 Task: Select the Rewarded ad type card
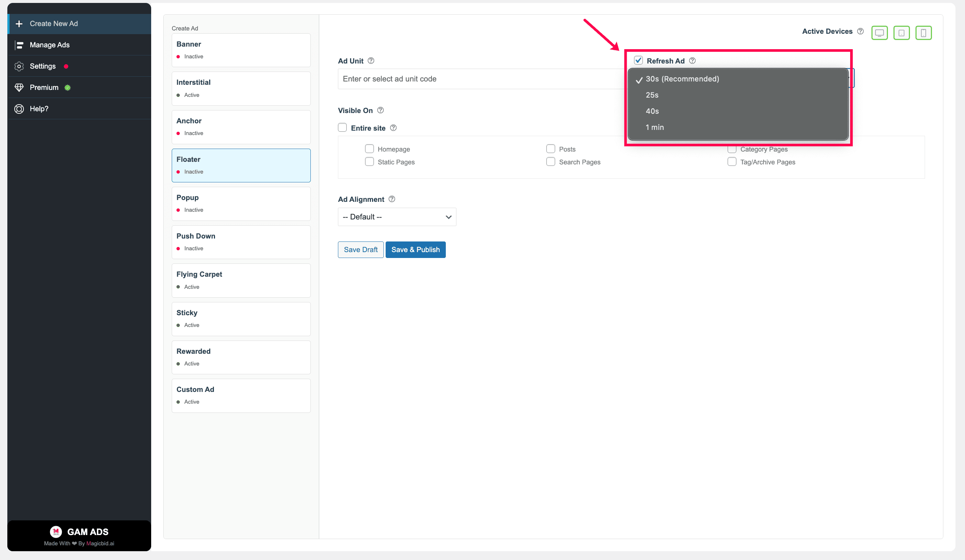pyautogui.click(x=241, y=357)
